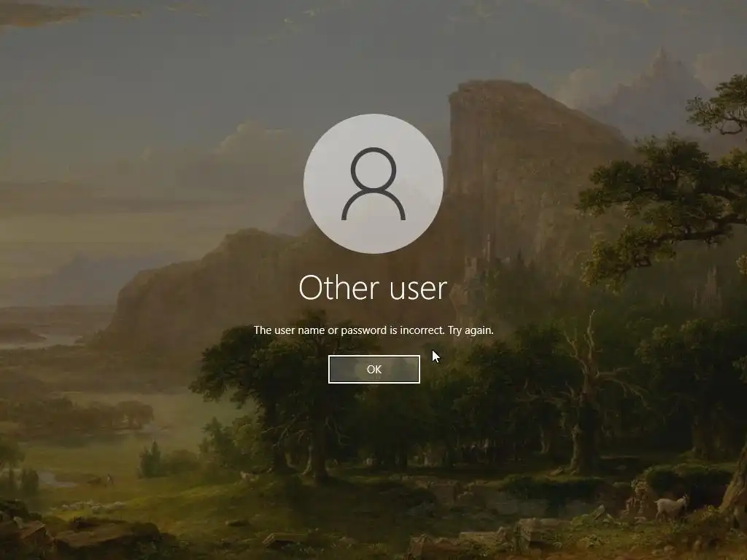This screenshot has height=560, width=747.
Task: Click the OK button
Action: click(374, 369)
